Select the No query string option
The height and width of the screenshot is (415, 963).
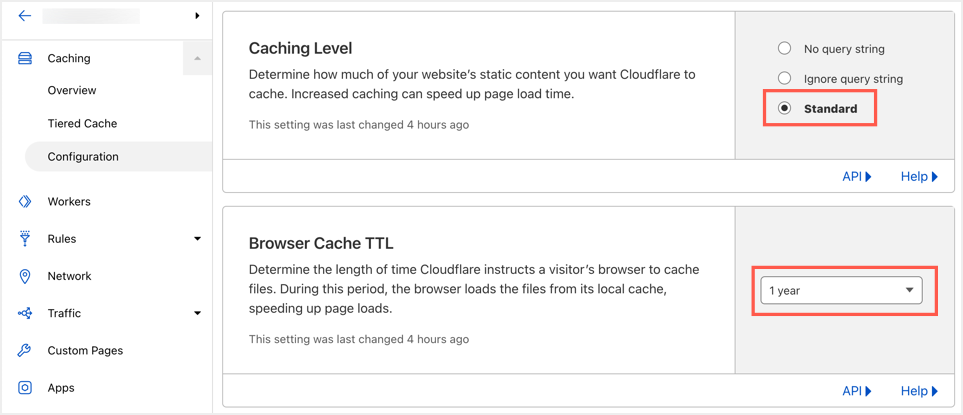pyautogui.click(x=785, y=48)
